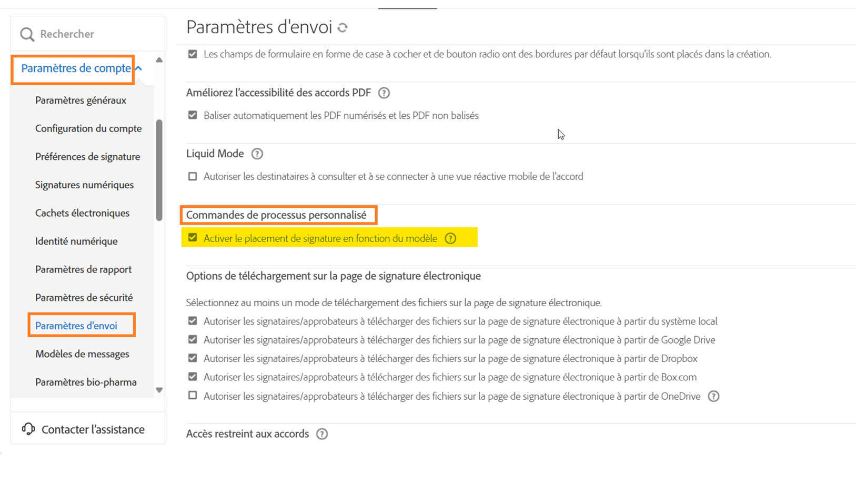Collapse the Paramètres de compte section

pos(138,68)
